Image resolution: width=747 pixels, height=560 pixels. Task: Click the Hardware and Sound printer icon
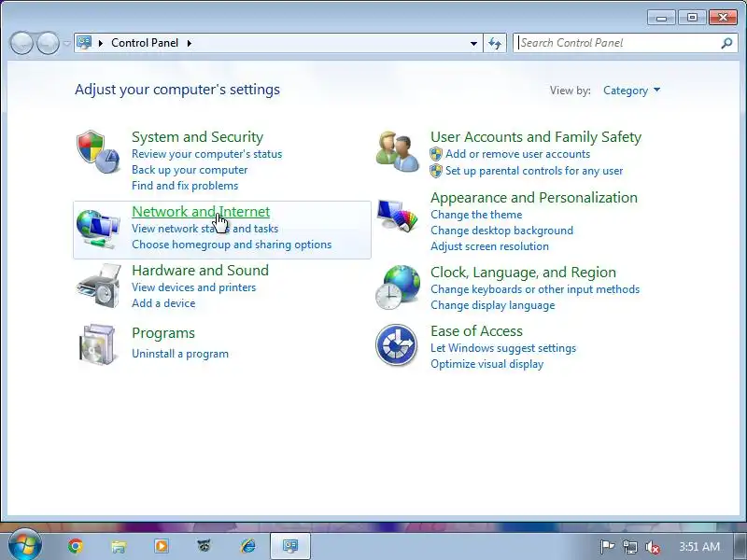coord(98,286)
